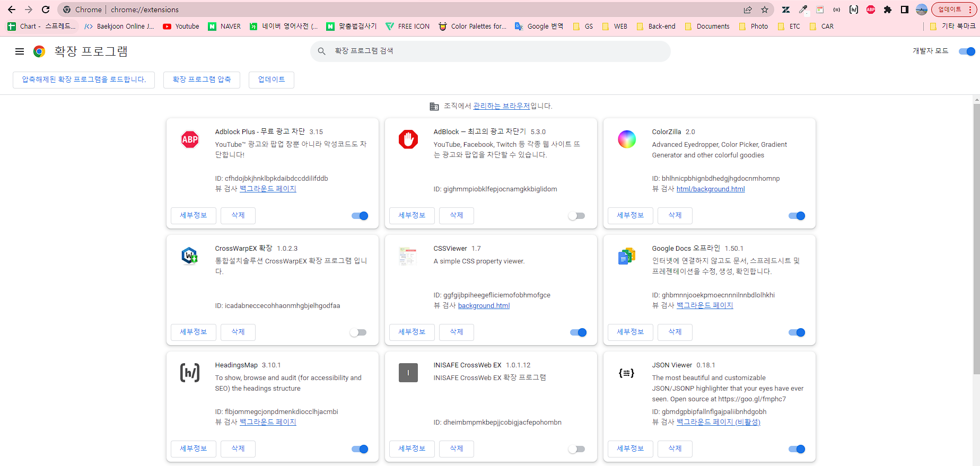Click the Google Docs offline icon
The width and height of the screenshot is (980, 466).
coord(627,256)
